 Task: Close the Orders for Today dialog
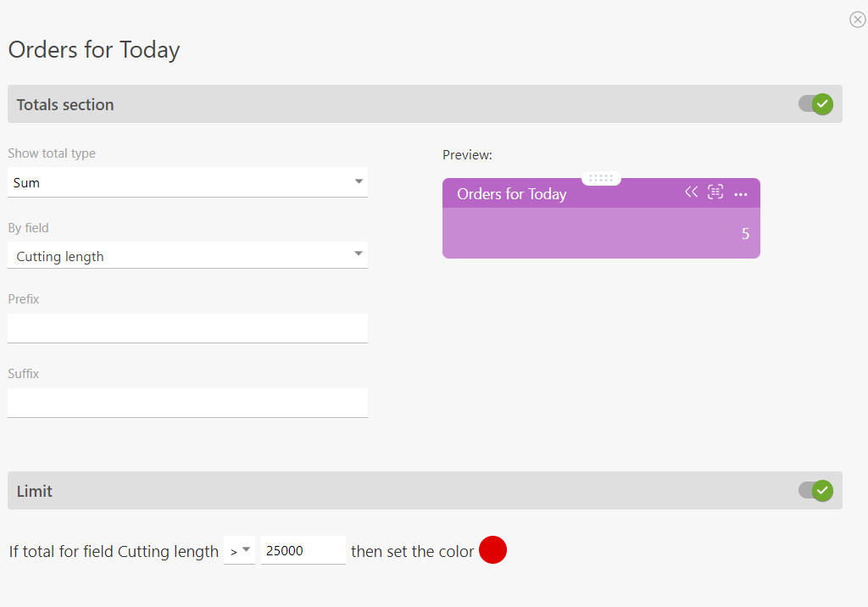(858, 20)
